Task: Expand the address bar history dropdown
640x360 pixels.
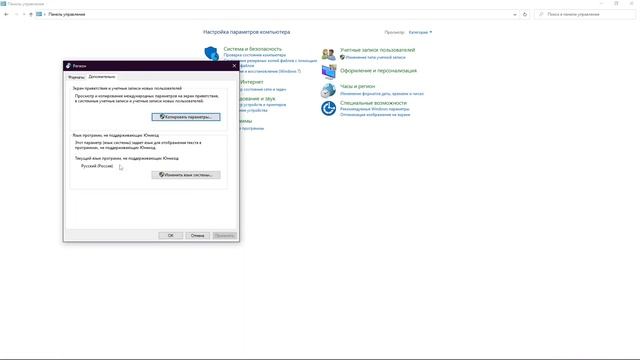Action: click(x=515, y=14)
